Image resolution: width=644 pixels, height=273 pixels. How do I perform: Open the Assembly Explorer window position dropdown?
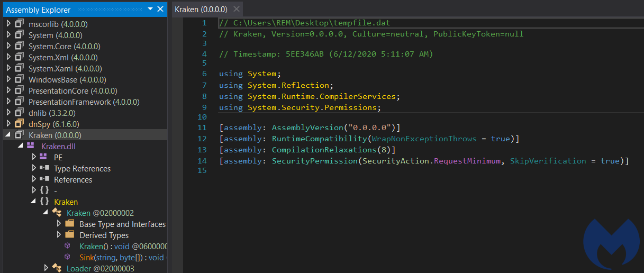coord(150,10)
